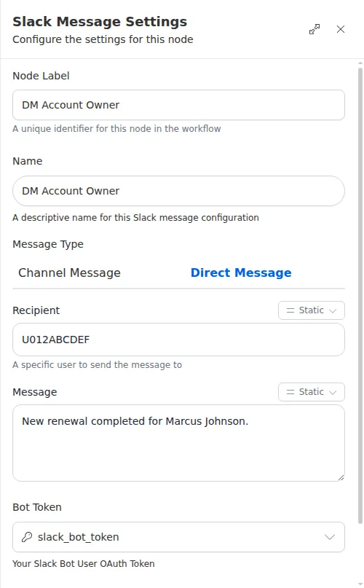Click the 'Configure the settings for this node' text
The height and width of the screenshot is (588, 364).
103,39
